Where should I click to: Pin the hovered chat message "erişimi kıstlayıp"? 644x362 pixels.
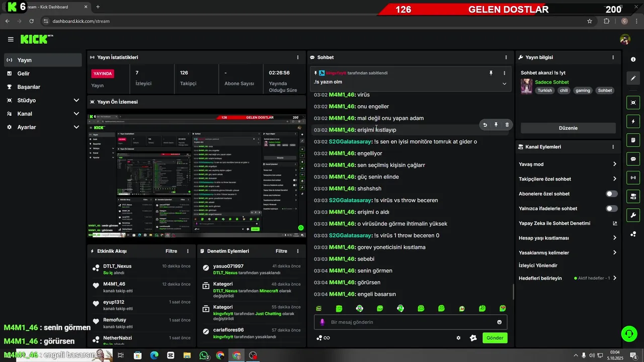(x=496, y=125)
